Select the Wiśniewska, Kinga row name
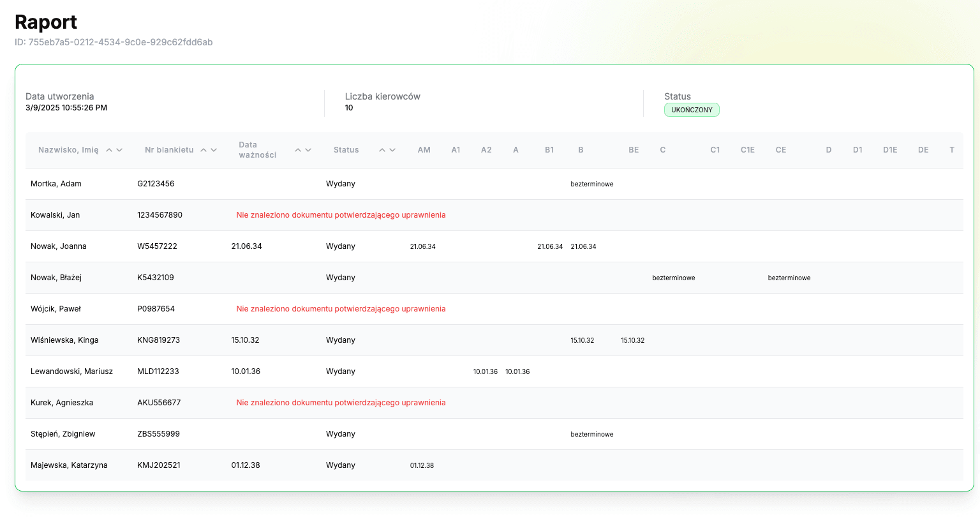 pyautogui.click(x=64, y=340)
